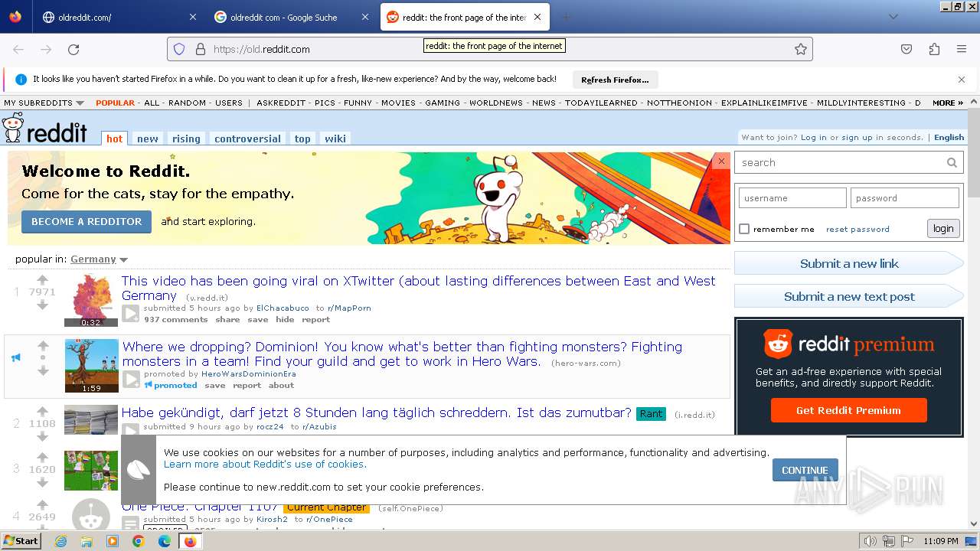980x551 pixels.
Task: Switch to the new tab
Action: 148,139
